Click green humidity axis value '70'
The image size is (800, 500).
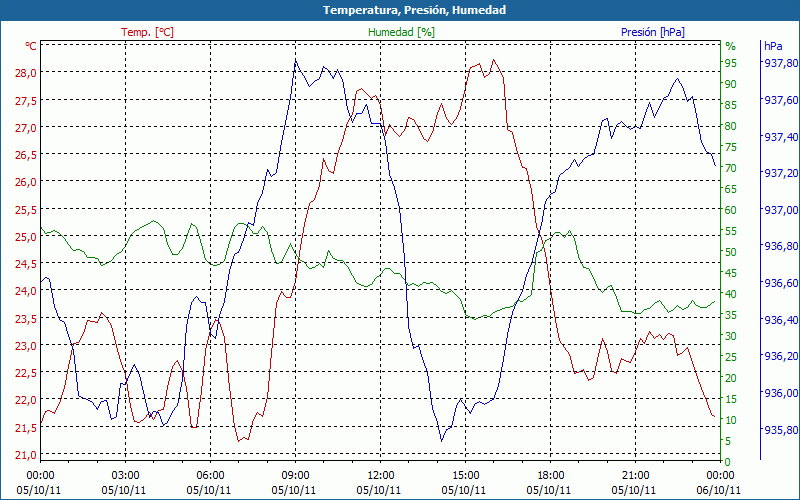pyautogui.click(x=731, y=168)
